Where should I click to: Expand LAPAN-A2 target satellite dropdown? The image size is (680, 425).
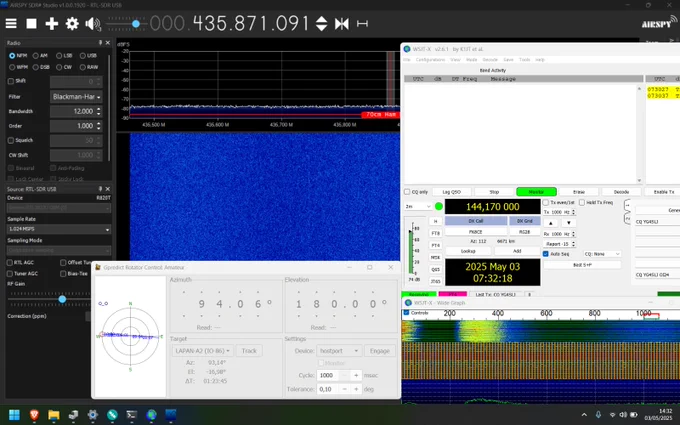pyautogui.click(x=203, y=350)
